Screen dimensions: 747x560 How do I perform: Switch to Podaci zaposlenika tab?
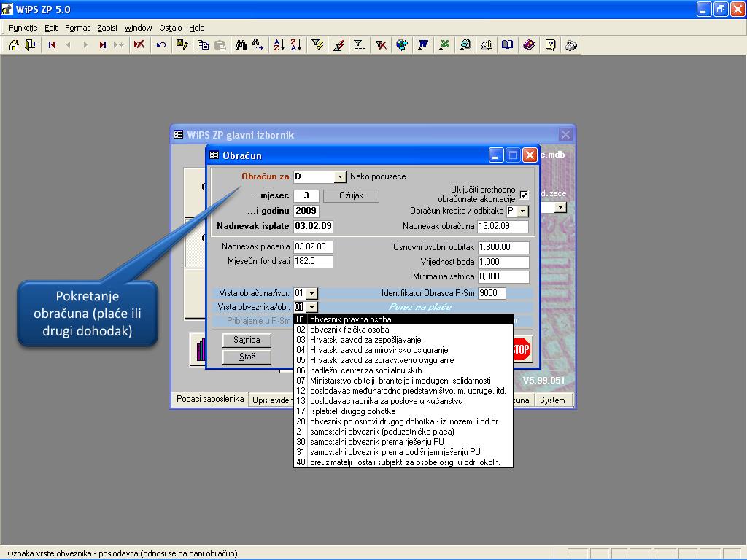click(210, 399)
